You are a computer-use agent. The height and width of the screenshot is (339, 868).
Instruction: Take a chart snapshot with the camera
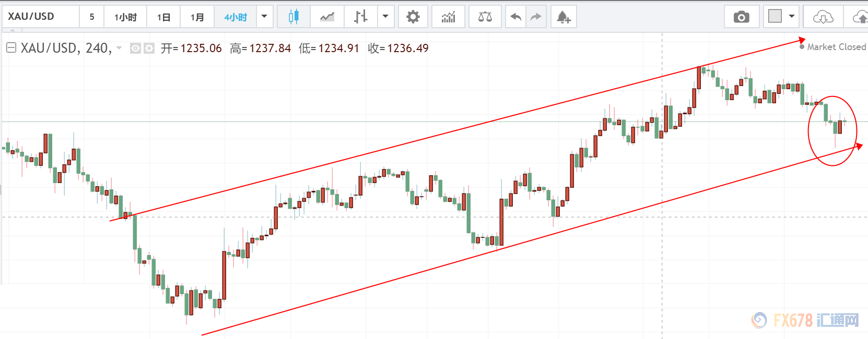pos(741,17)
